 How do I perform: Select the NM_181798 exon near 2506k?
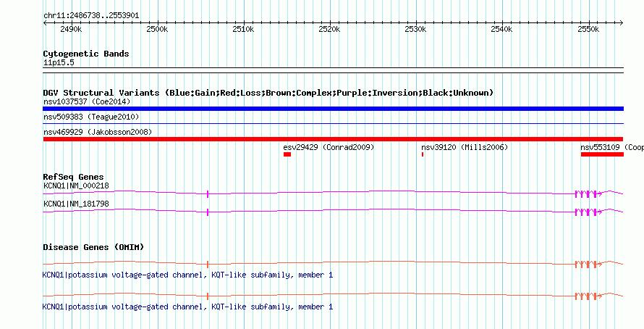click(x=208, y=212)
